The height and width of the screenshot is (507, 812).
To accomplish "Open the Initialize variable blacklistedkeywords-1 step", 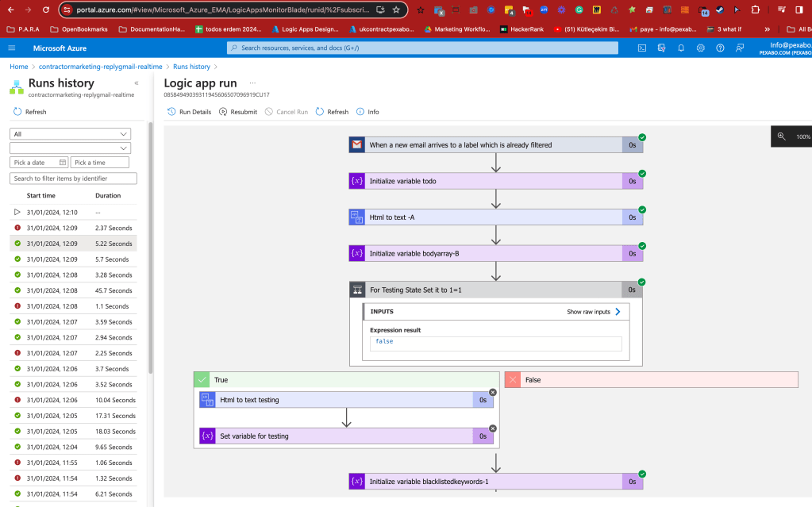I will (x=496, y=482).
